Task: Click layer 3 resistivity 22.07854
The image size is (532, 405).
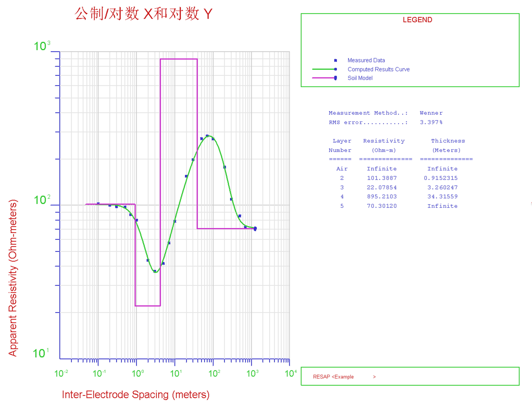Action: click(382, 188)
